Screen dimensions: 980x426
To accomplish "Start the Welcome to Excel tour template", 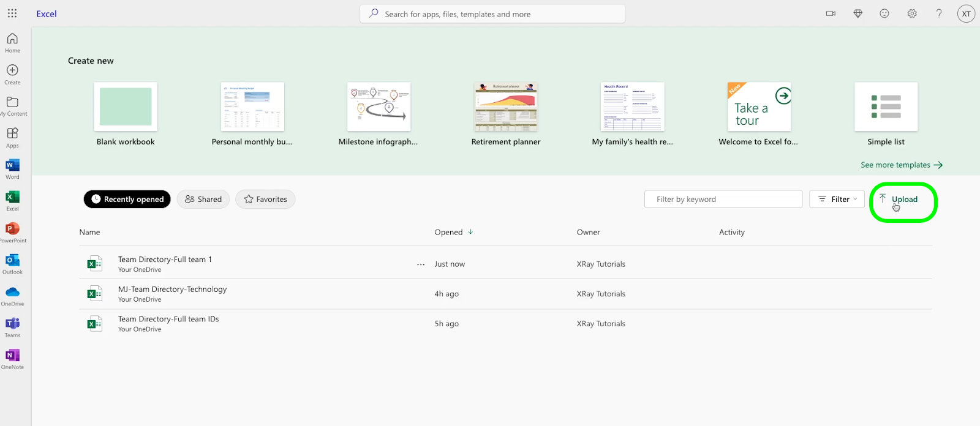I will coord(759,114).
